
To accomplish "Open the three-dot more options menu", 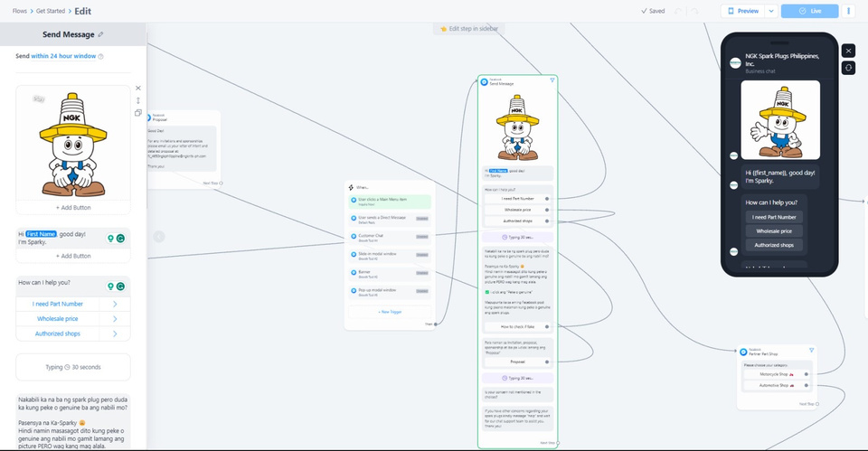I will [x=848, y=11].
